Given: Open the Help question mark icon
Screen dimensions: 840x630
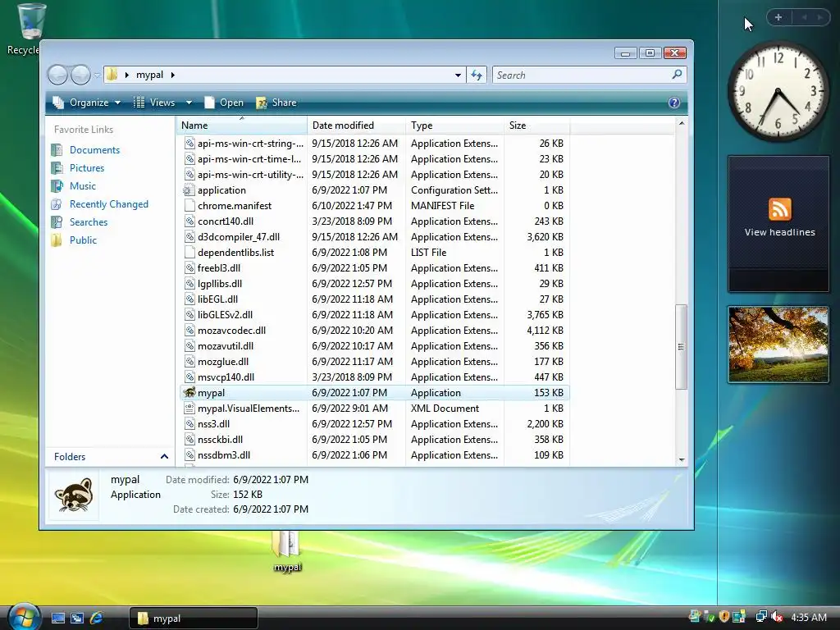Looking at the screenshot, I should (x=674, y=103).
